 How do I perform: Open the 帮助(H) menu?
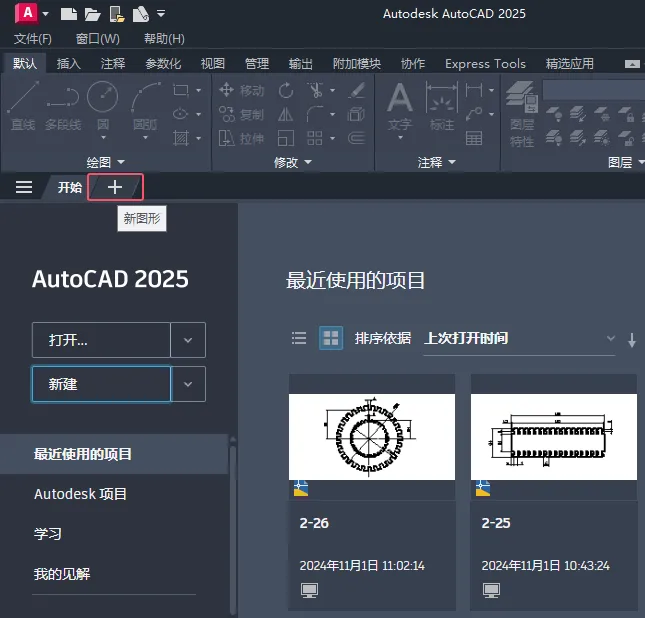click(x=164, y=39)
